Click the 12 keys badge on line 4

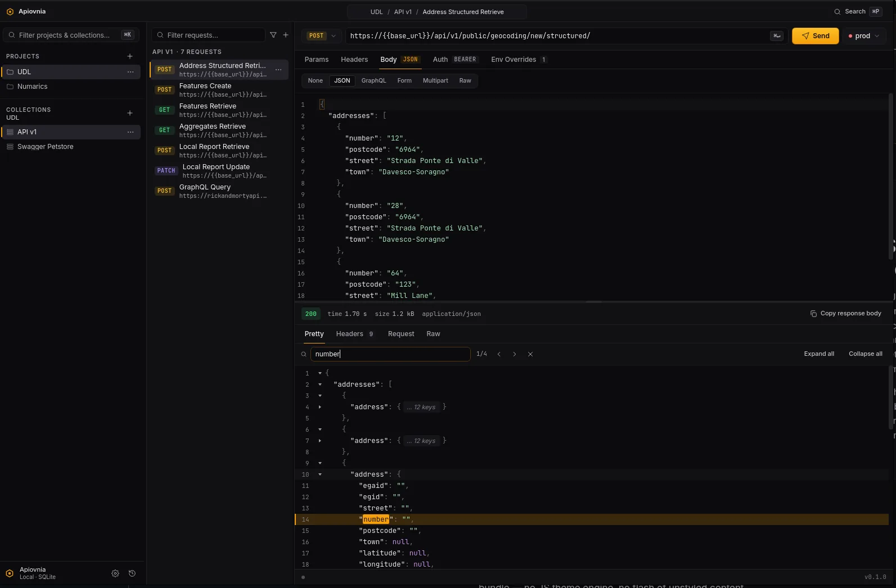(x=422, y=408)
